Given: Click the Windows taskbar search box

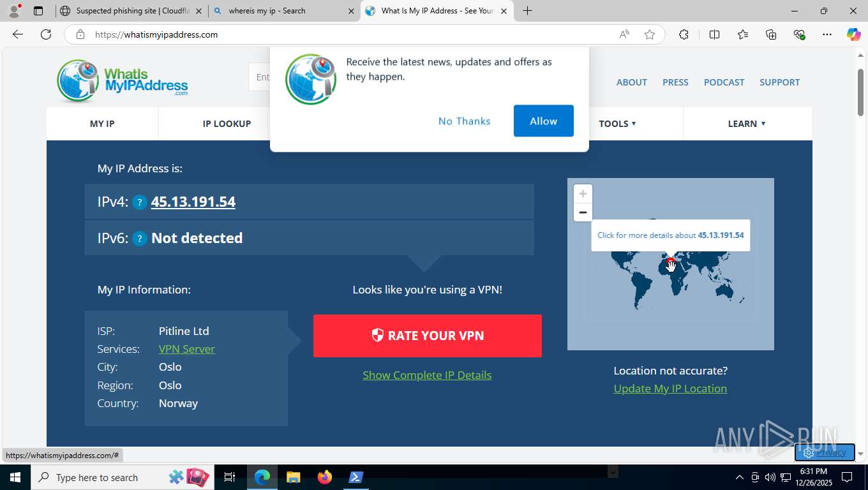Looking at the screenshot, I should (x=121, y=477).
